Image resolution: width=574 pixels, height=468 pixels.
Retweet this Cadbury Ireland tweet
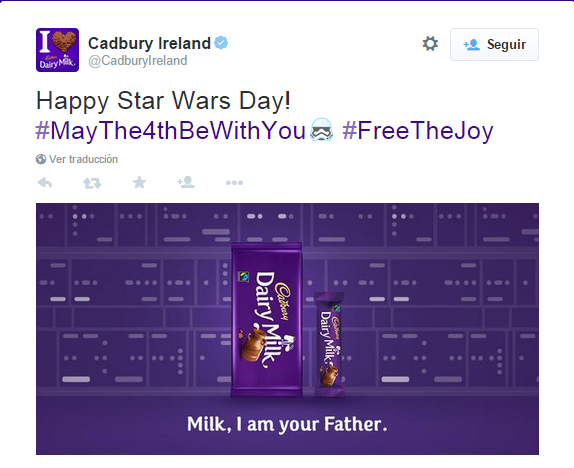pyautogui.click(x=92, y=183)
